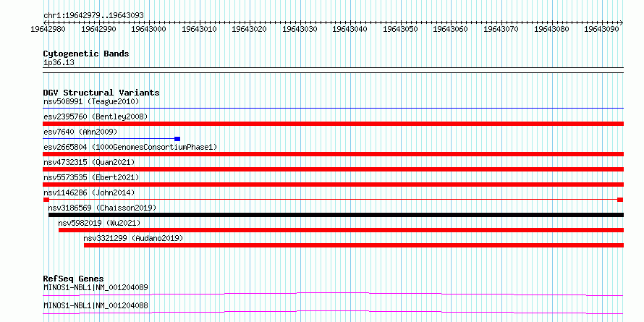This screenshot has width=644, height=322.
Task: Open variant nsv1146286 (John2014) label
Action: pyautogui.click(x=89, y=192)
